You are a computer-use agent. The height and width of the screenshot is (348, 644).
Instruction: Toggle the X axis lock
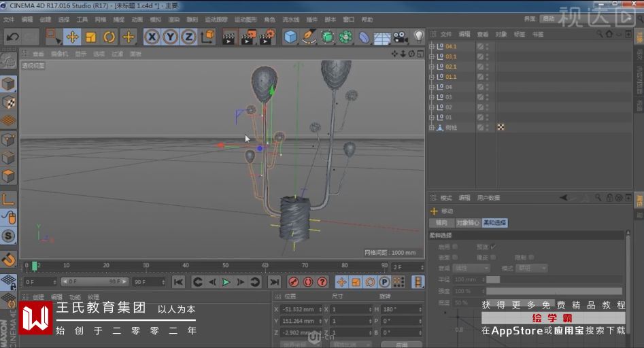click(152, 37)
